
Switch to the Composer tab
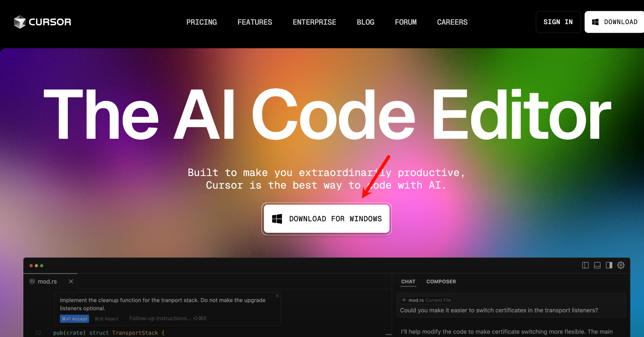(441, 282)
